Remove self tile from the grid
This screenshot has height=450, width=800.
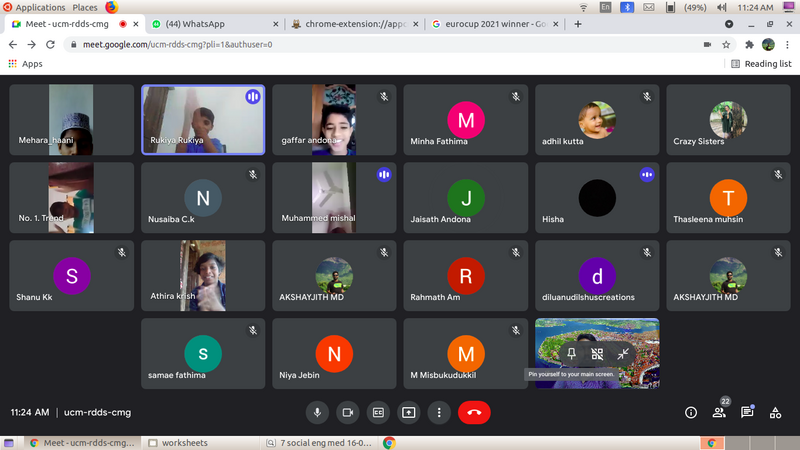(597, 354)
